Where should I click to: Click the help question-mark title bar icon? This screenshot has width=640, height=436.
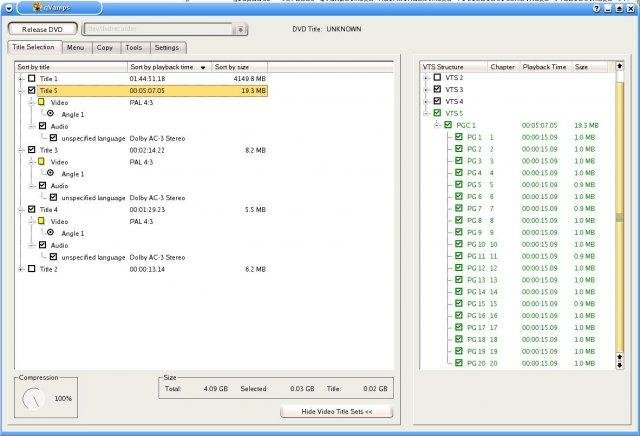pyautogui.click(x=597, y=8)
